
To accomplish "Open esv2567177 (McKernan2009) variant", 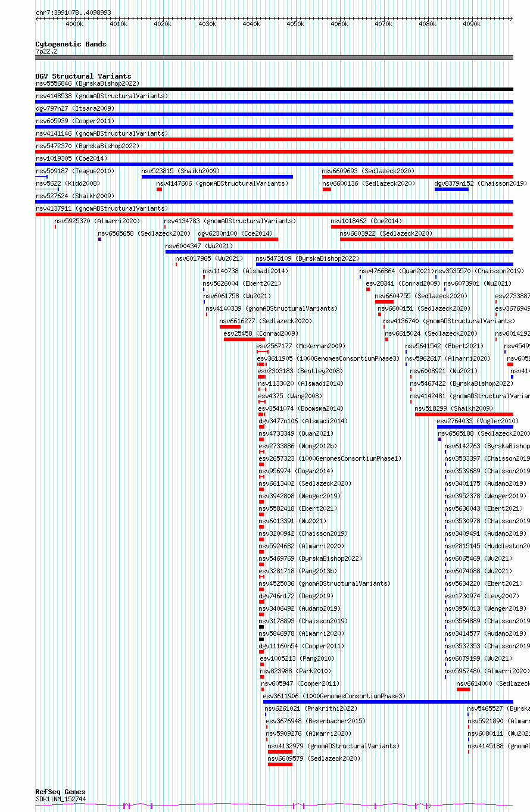I will (301, 346).
